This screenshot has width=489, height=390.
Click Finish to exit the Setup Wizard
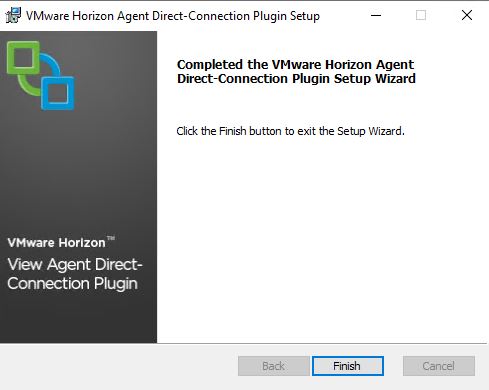point(348,366)
